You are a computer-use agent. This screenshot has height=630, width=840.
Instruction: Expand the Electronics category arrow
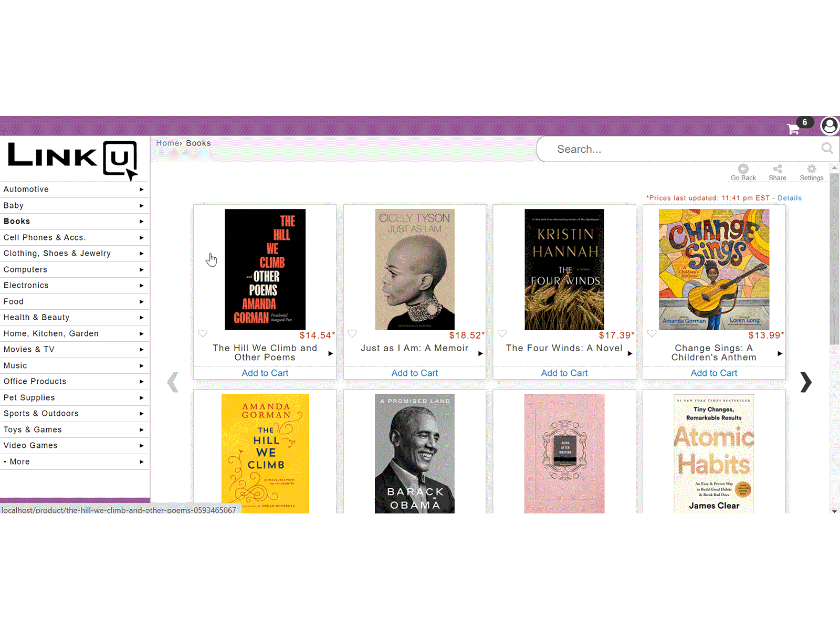[x=141, y=286]
